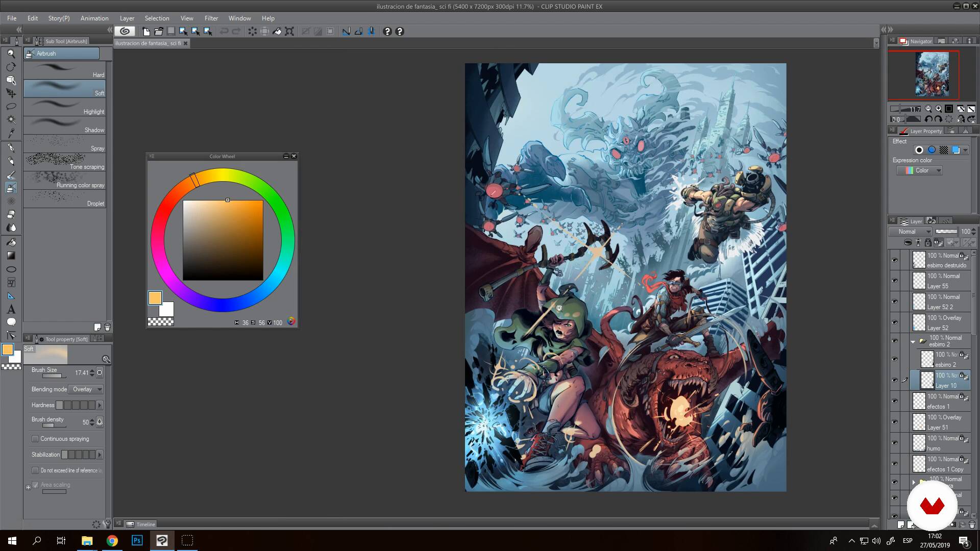This screenshot has width=980, height=551.
Task: Select the Hard airbrush sub tool
Action: (x=64, y=70)
